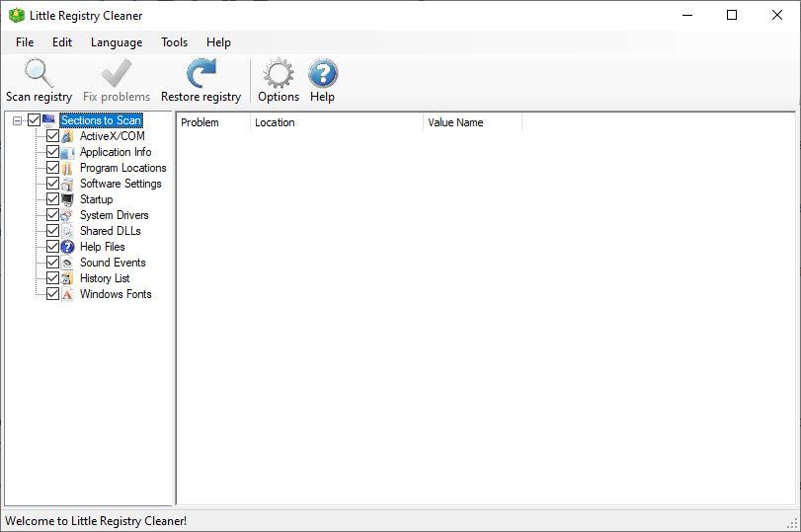The width and height of the screenshot is (801, 532).
Task: Open Options via the gear icon
Action: (279, 74)
